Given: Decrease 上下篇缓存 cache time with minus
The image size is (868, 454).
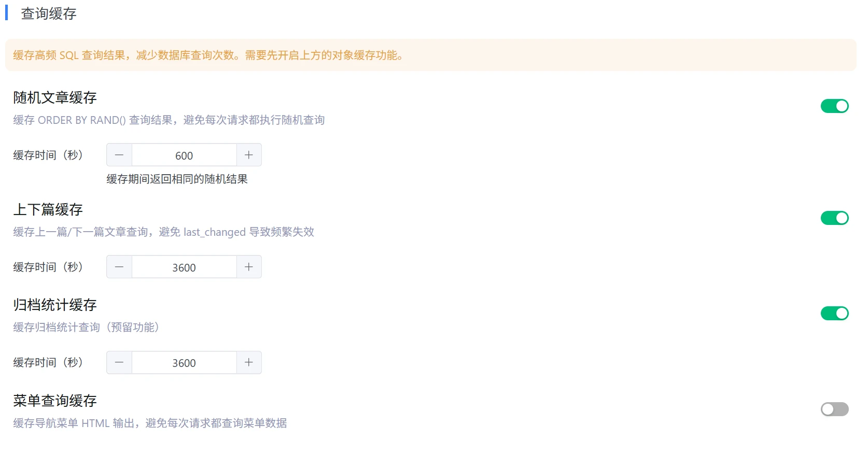Looking at the screenshot, I should pyautogui.click(x=119, y=267).
